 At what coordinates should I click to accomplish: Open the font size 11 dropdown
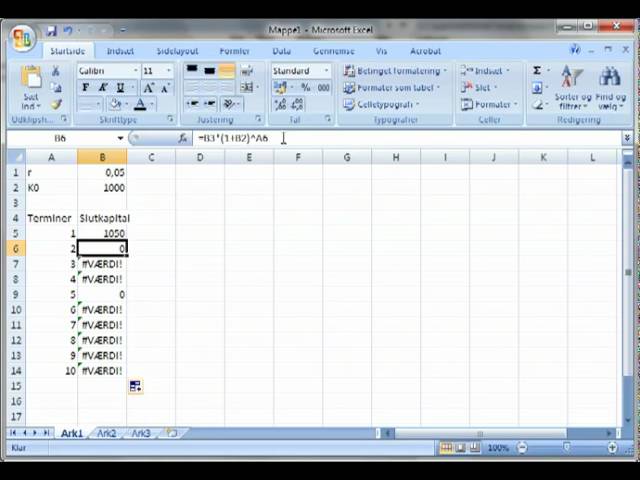(x=169, y=71)
